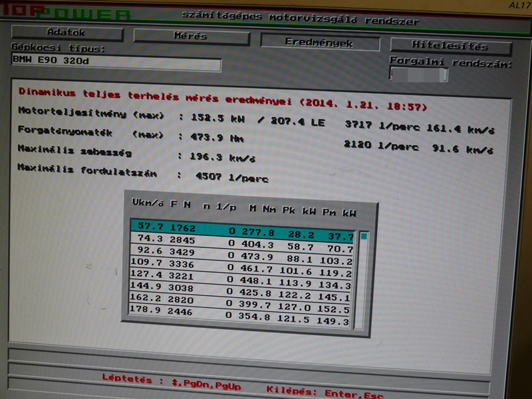Select the table row starting with 74.3
532x399 pixels.
pyautogui.click(x=241, y=239)
